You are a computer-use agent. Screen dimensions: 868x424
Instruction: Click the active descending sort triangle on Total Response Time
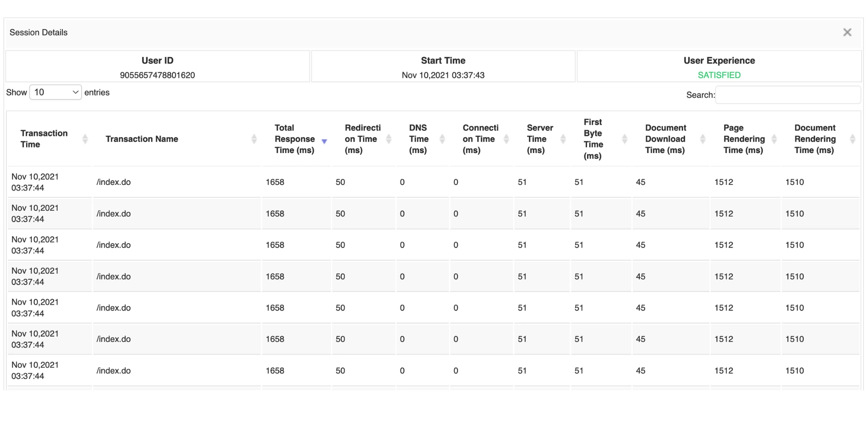[325, 142]
